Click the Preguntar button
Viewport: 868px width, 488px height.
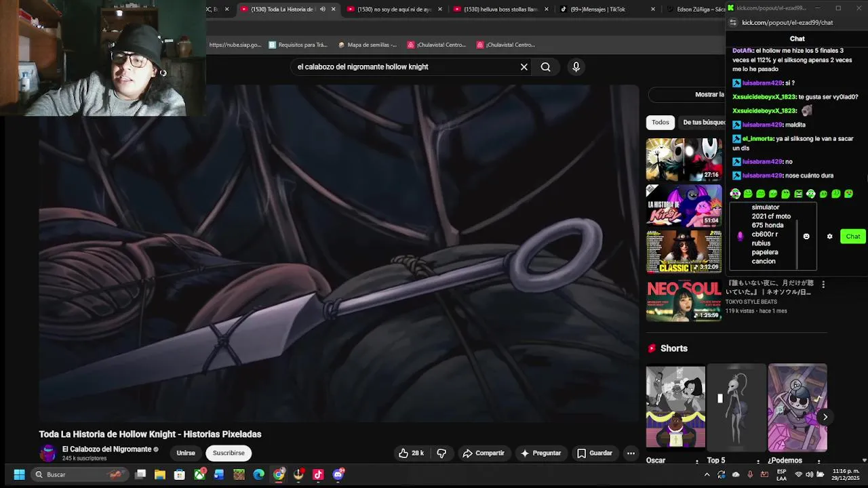tap(540, 453)
